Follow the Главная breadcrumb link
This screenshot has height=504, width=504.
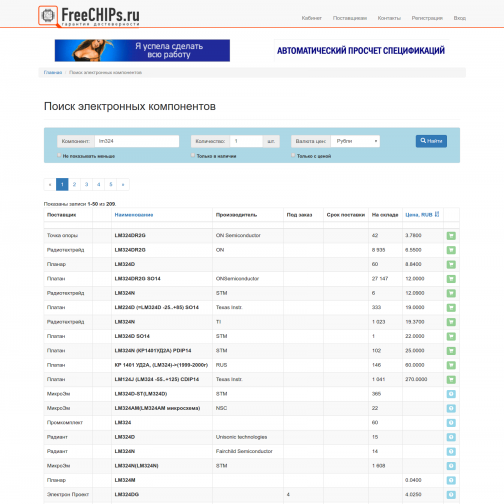53,72
